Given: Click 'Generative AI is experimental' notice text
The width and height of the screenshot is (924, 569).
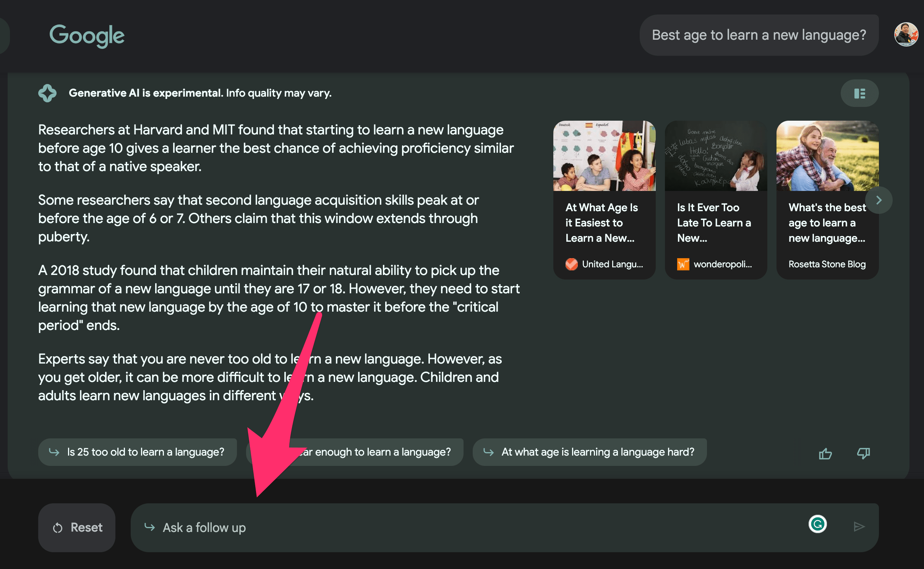Looking at the screenshot, I should pos(200,93).
